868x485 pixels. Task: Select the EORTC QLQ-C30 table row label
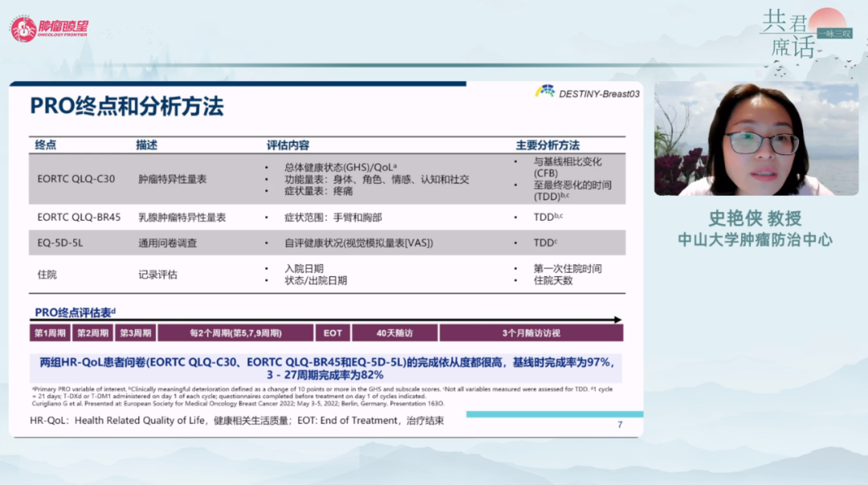tap(76, 179)
